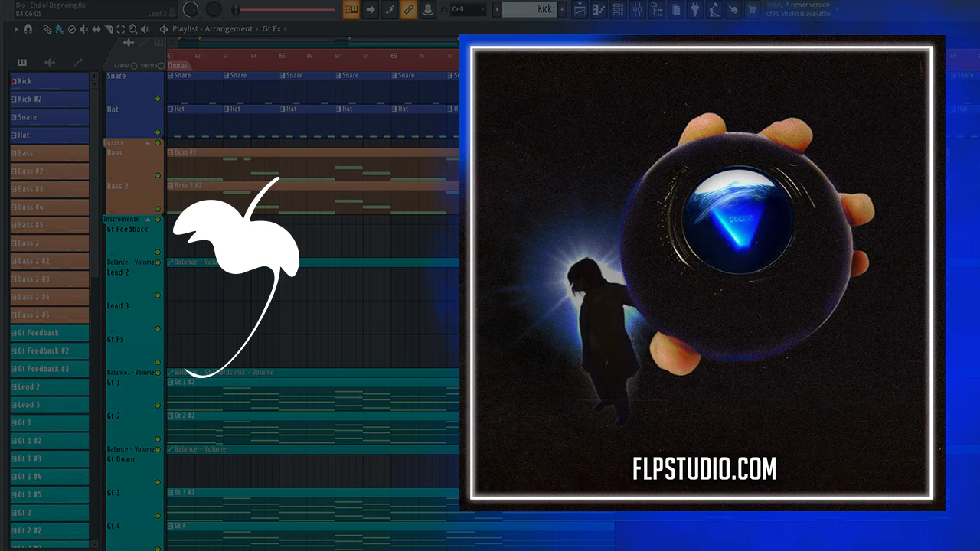The height and width of the screenshot is (551, 980).
Task: Select Gt Feedback #2 in the picker
Action: pyautogui.click(x=50, y=350)
